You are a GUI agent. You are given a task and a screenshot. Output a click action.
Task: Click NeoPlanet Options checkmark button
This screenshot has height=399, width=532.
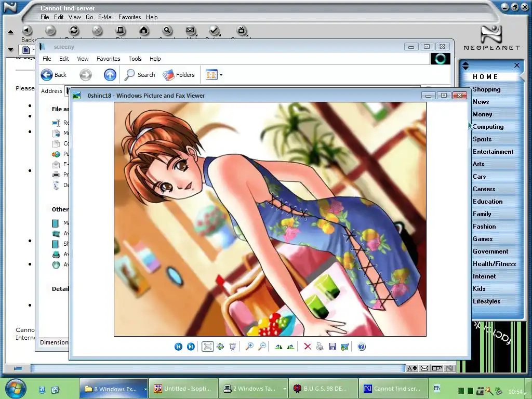click(x=214, y=31)
